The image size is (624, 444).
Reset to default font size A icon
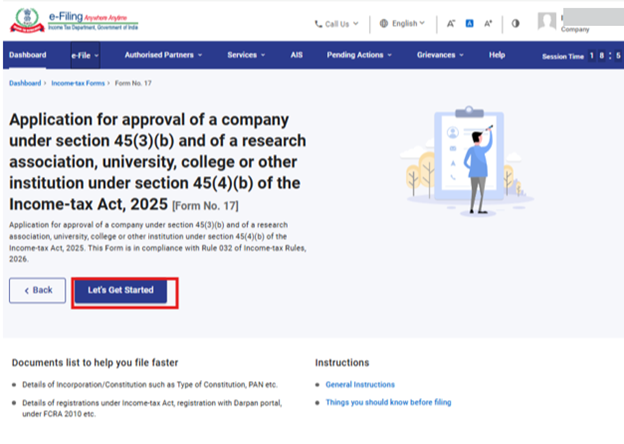pyautogui.click(x=469, y=23)
